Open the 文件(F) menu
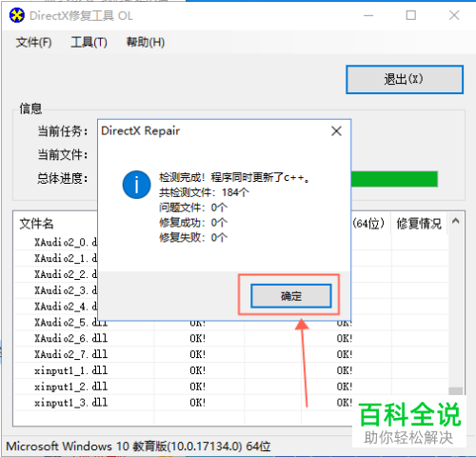This screenshot has width=476, height=457. coord(33,42)
